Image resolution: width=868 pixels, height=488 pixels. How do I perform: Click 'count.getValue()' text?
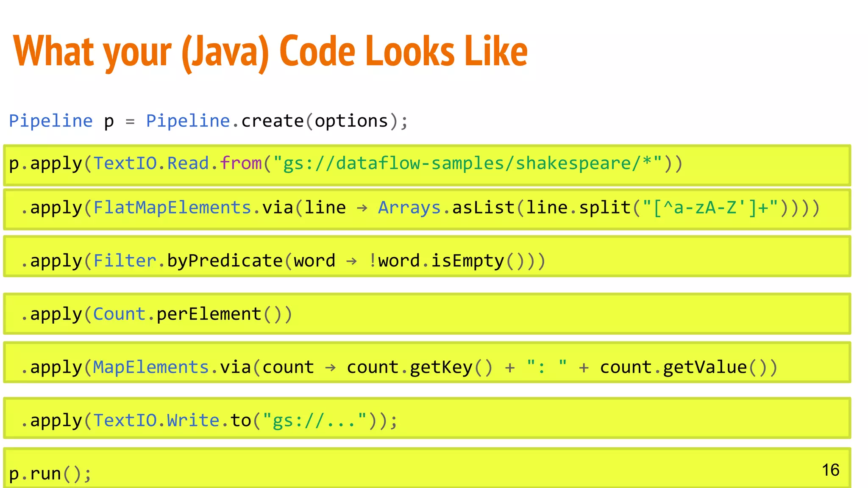point(684,367)
